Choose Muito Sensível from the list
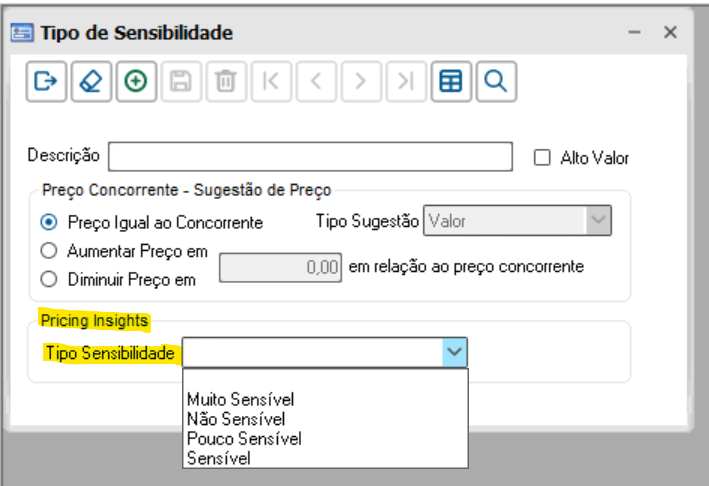This screenshot has height=486, width=709. pyautogui.click(x=240, y=399)
